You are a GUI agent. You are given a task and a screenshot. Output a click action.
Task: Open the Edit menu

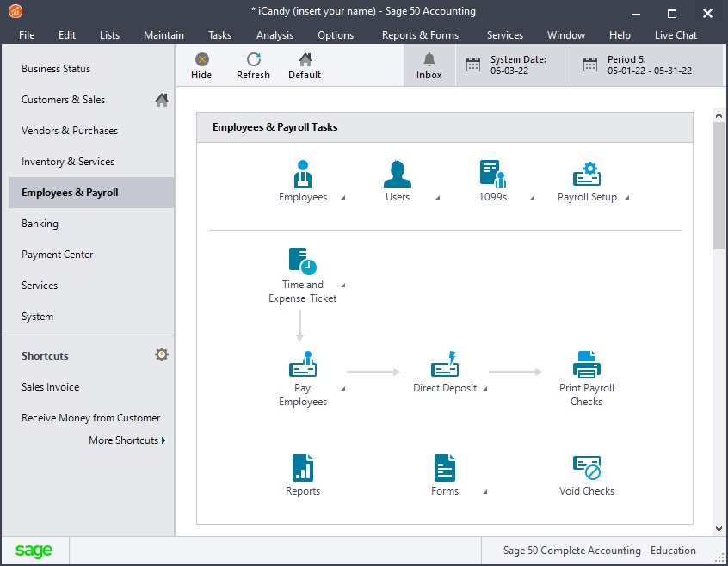67,35
